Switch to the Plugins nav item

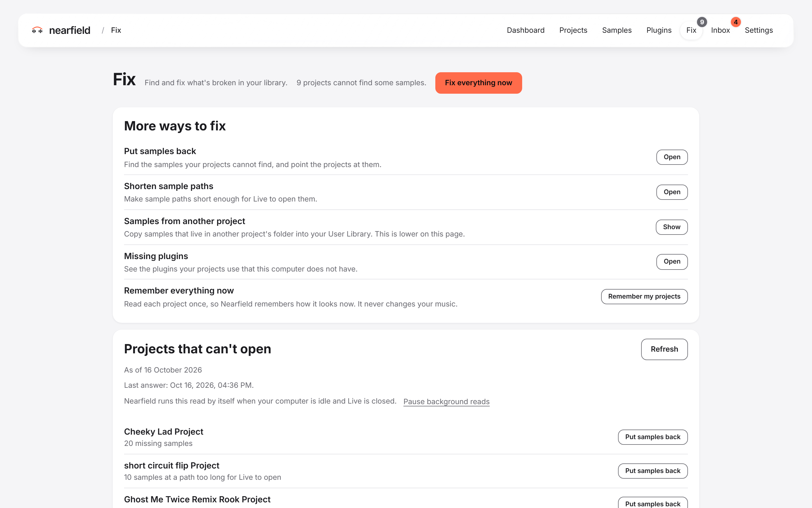coord(659,30)
